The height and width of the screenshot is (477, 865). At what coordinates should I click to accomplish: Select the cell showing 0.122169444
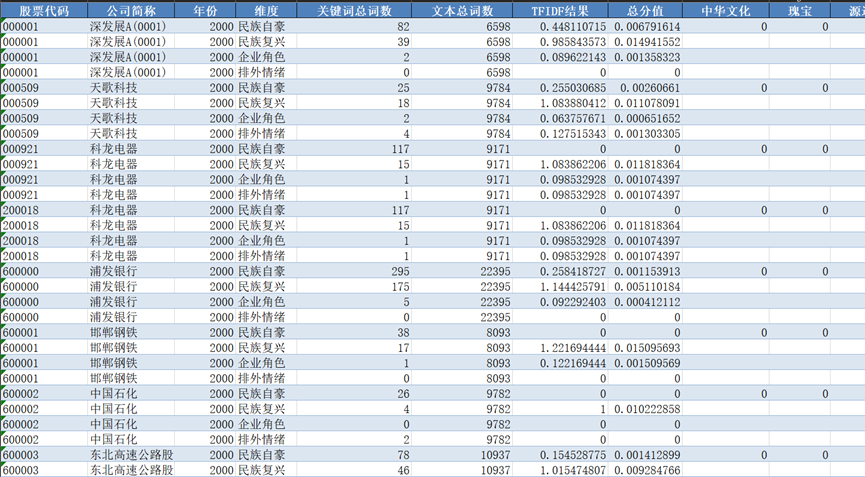(560, 363)
